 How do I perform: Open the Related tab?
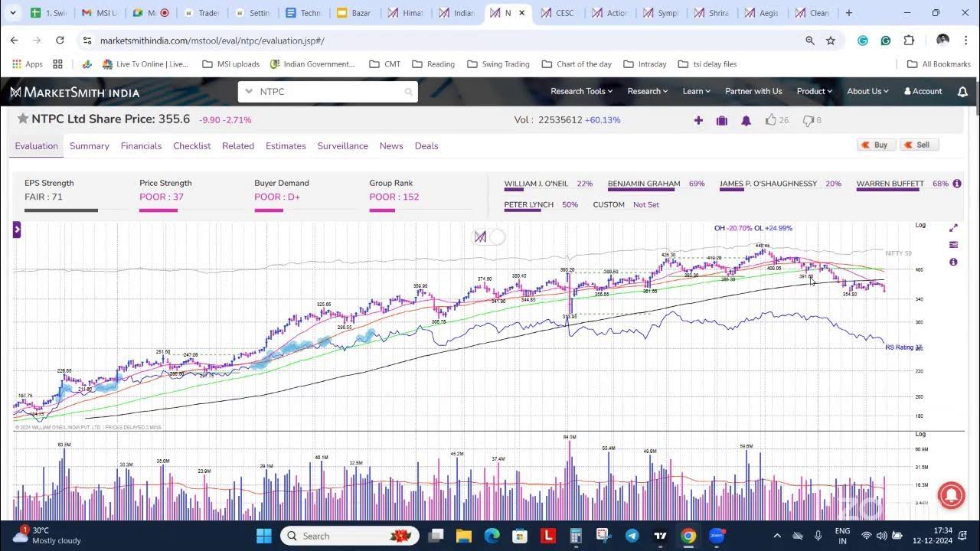pos(238,146)
